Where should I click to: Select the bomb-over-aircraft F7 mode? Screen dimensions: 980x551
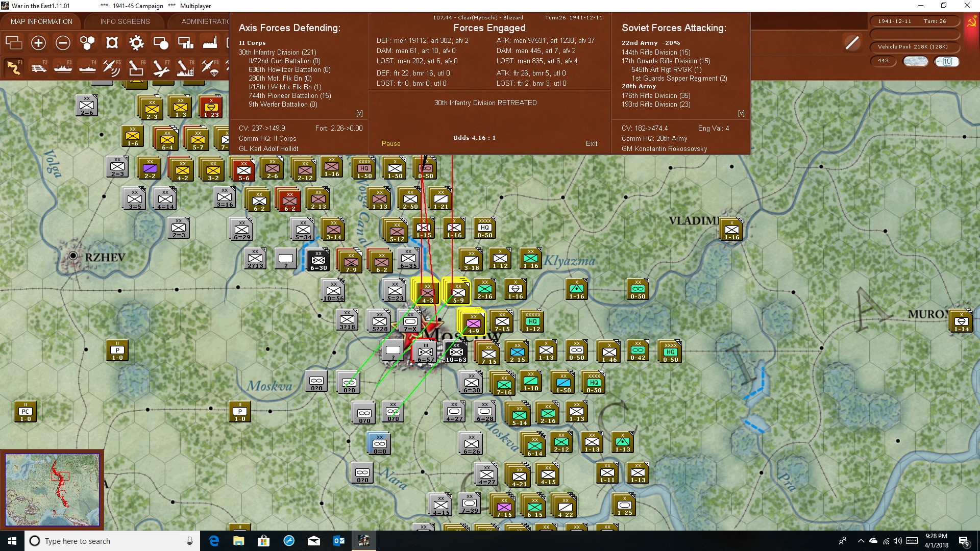click(x=161, y=67)
